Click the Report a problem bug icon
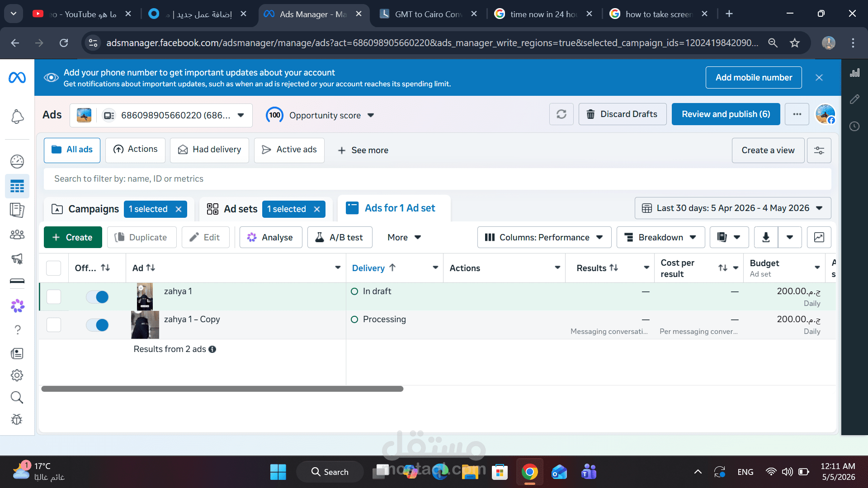This screenshot has height=488, width=868. coord(17,419)
